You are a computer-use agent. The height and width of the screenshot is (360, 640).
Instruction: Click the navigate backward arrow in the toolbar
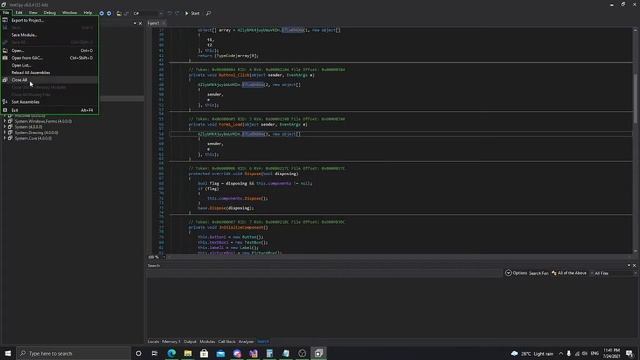102,13
